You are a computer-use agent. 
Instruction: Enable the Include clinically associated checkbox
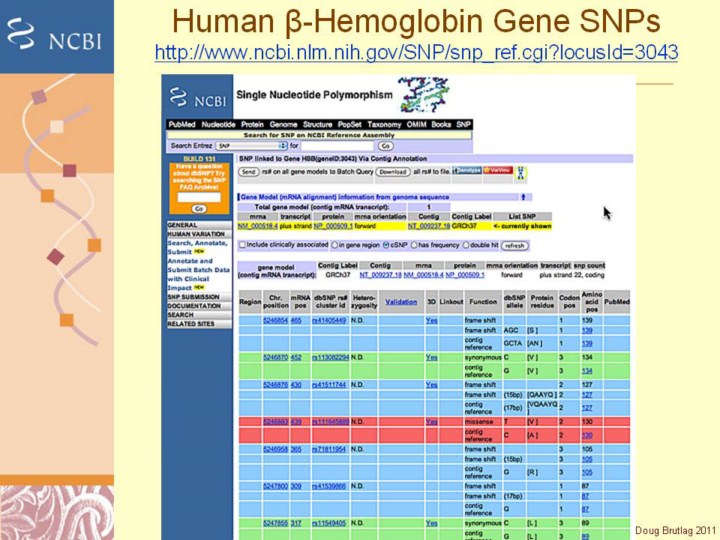tap(241, 244)
